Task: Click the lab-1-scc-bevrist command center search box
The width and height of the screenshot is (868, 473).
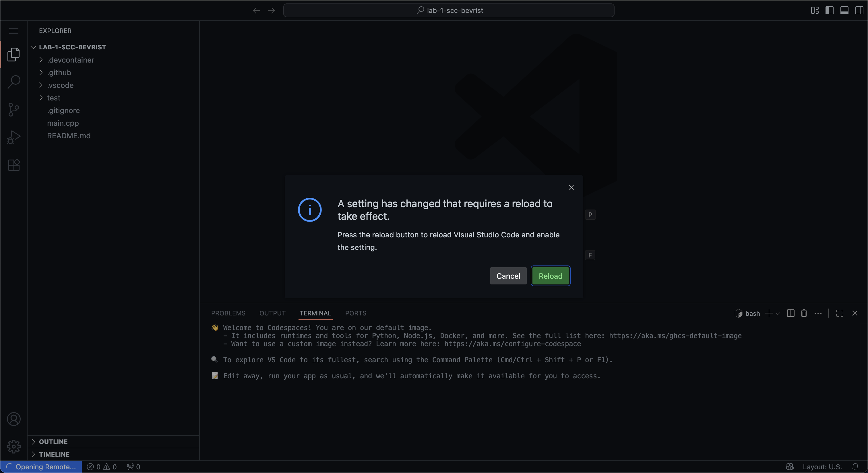Action: point(448,10)
